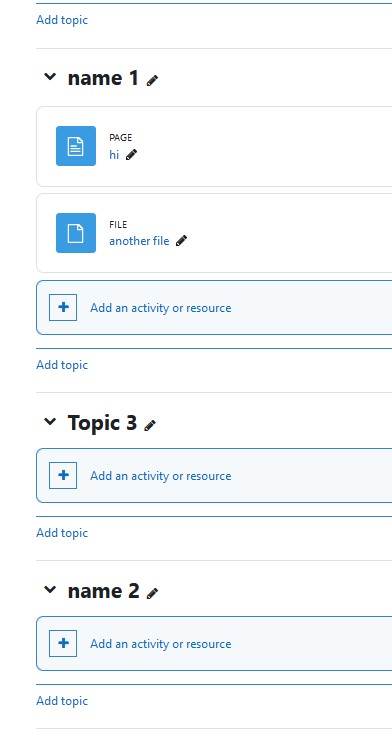392x734 pixels.
Task: Click plus icon in name 2 section
Action: point(63,644)
